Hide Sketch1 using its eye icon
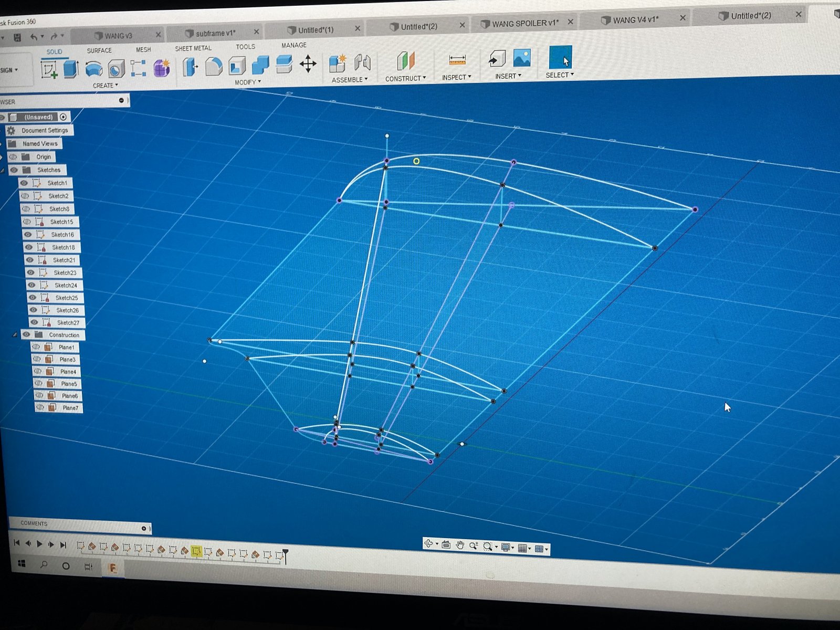 tap(24, 183)
